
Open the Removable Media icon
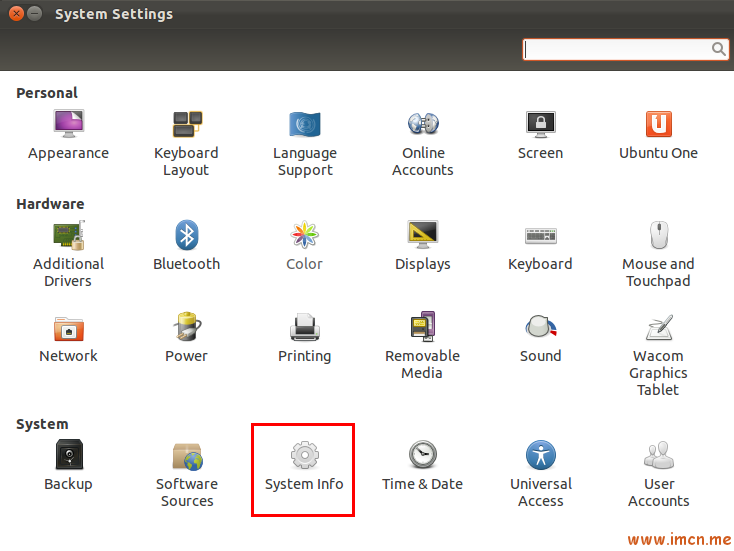pyautogui.click(x=423, y=326)
